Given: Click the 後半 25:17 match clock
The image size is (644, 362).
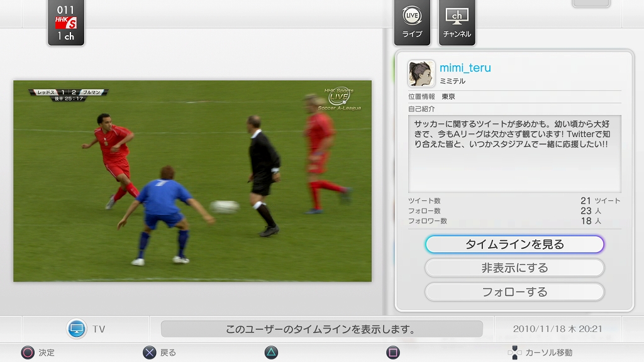Looking at the screenshot, I should (x=69, y=99).
